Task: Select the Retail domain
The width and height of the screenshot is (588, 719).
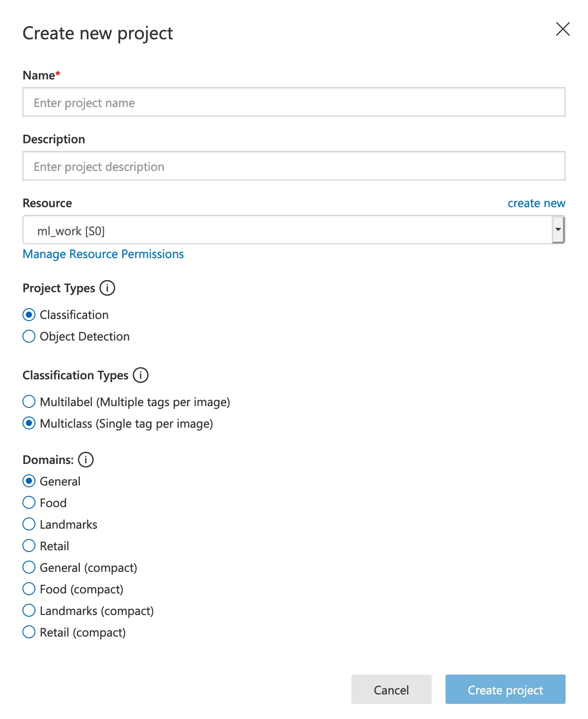Action: point(29,546)
